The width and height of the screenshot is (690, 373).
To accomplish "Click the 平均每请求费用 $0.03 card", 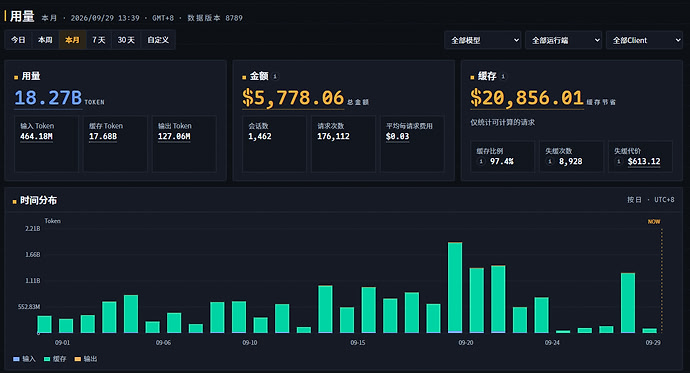I will point(412,143).
